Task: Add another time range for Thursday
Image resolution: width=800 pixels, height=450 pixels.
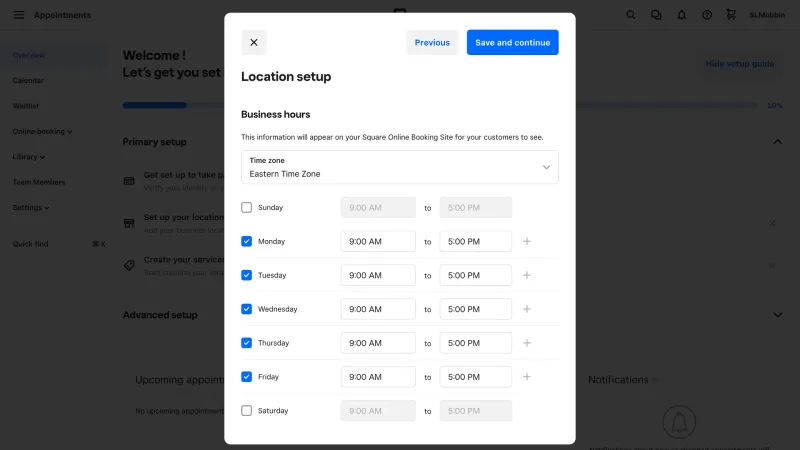Action: pyautogui.click(x=527, y=343)
